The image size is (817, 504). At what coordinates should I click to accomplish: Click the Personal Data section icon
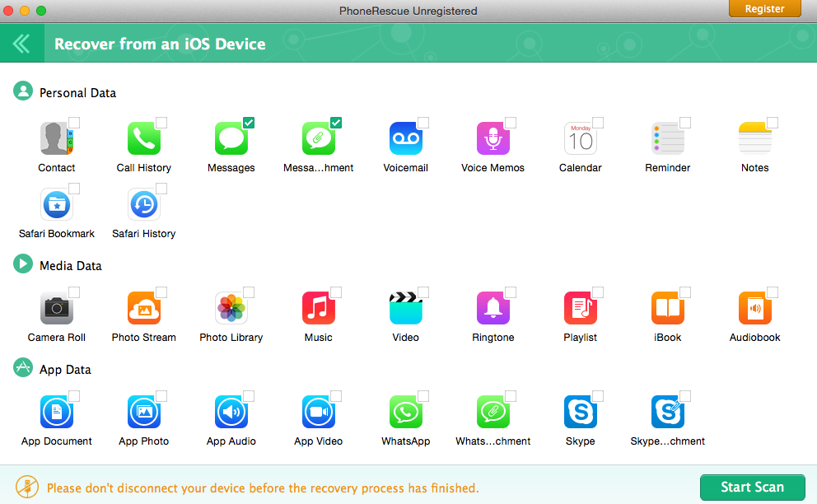tap(23, 91)
